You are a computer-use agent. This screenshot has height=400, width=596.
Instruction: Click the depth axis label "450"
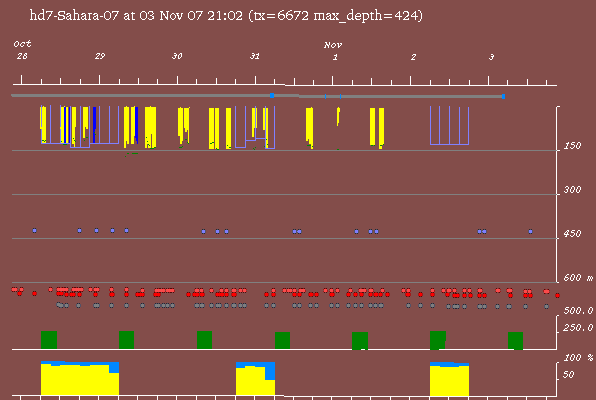tap(572, 233)
